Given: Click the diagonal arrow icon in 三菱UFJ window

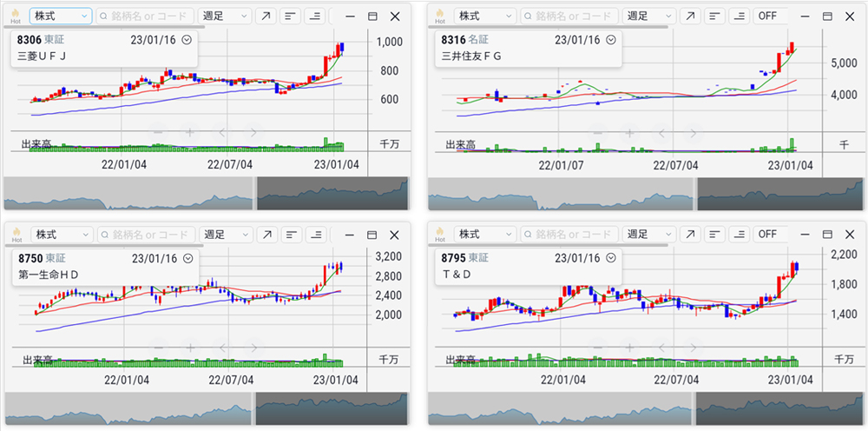Looking at the screenshot, I should [x=265, y=16].
